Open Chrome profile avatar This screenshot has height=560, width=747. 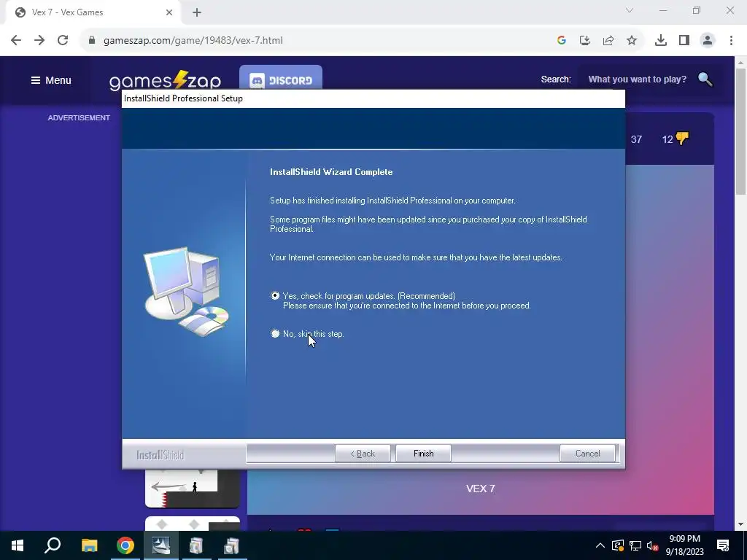708,41
